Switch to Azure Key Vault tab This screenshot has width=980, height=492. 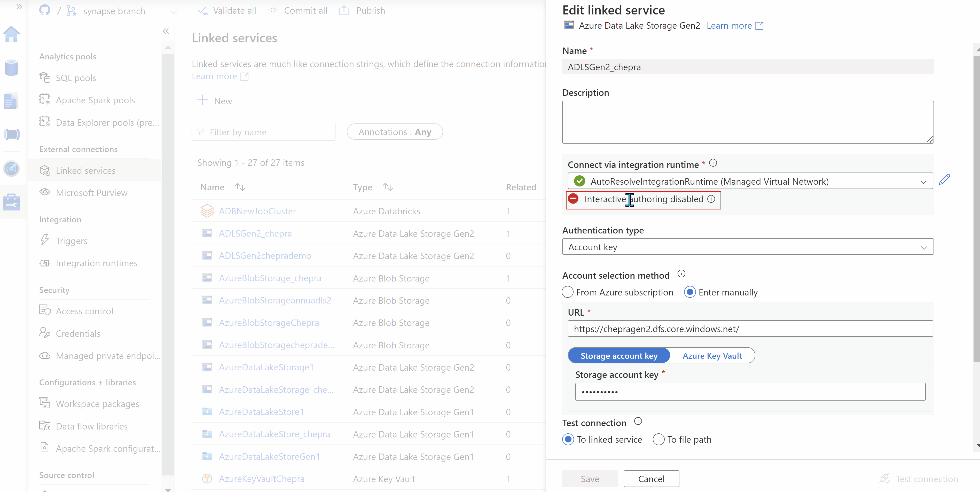coord(712,356)
